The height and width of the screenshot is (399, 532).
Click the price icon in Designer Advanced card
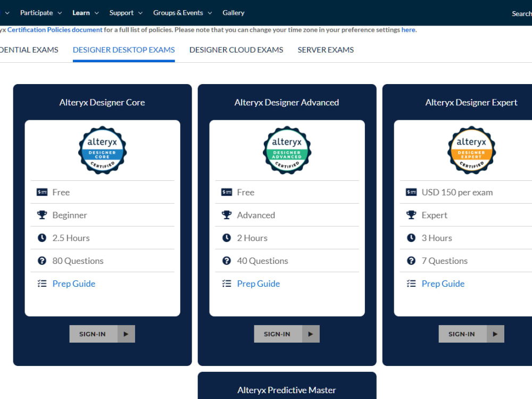coord(227,193)
